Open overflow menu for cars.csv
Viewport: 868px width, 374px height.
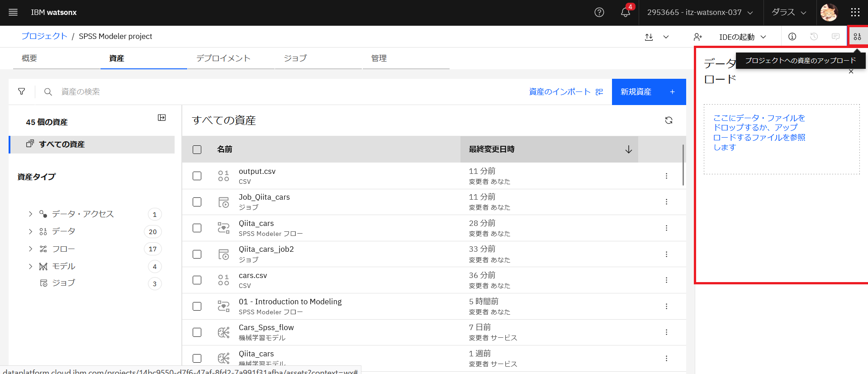click(x=666, y=280)
